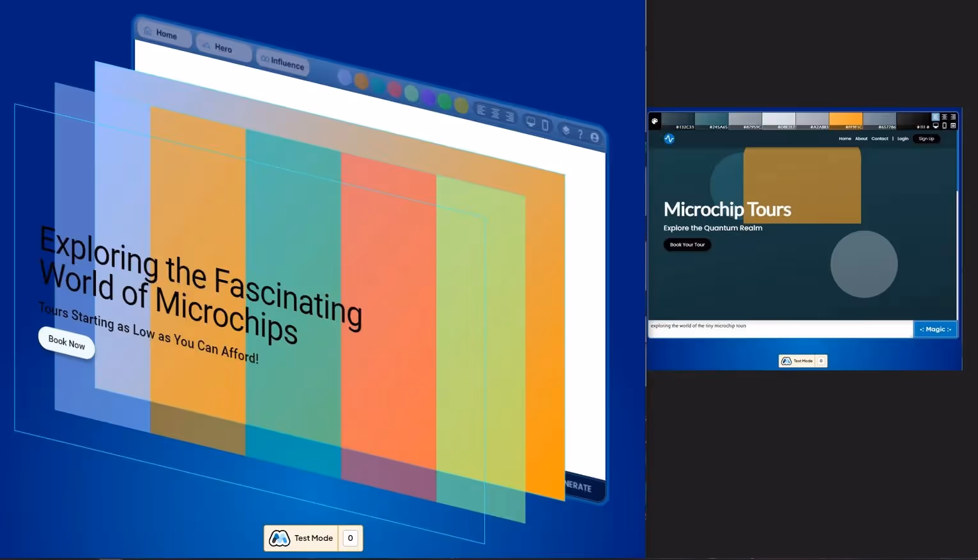This screenshot has width=978, height=560.
Task: Select align-center icon in the right preview toolbar
Action: tap(944, 117)
